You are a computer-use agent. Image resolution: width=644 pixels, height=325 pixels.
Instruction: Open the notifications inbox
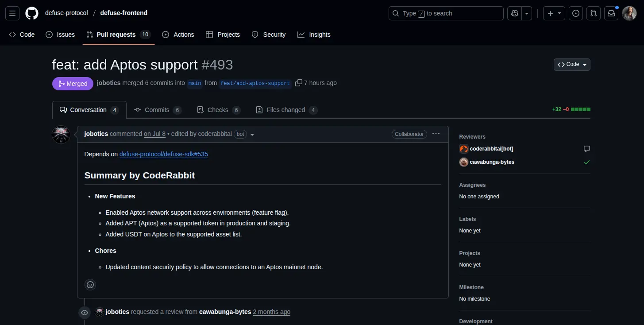tap(611, 13)
